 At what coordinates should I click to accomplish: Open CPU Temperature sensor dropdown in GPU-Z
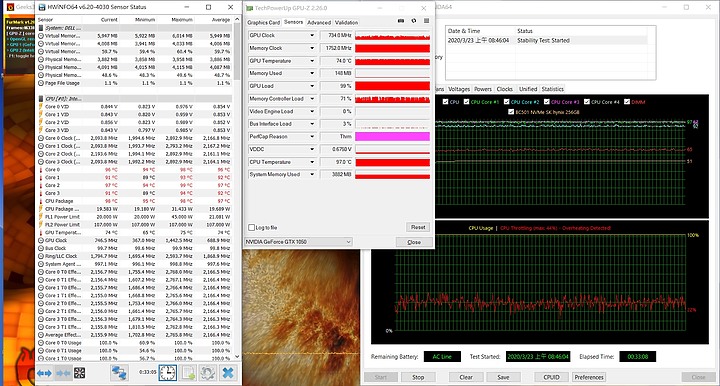(312, 162)
